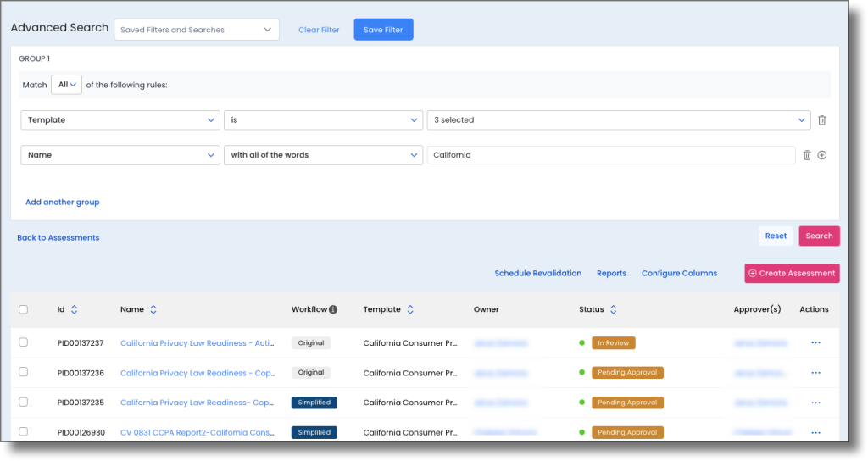Image resolution: width=868 pixels, height=461 pixels.
Task: Go Back to Assessments
Action: (58, 237)
